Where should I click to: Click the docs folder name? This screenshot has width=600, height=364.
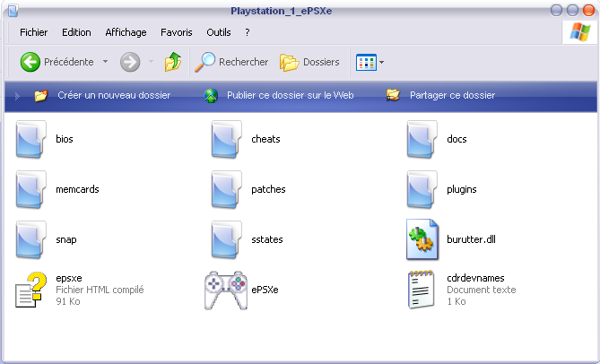[x=457, y=139]
